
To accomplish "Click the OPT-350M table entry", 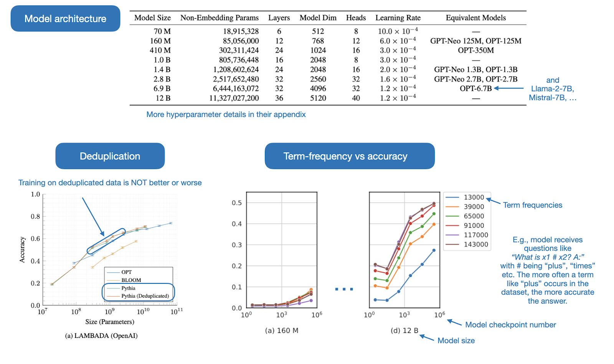I will click(x=475, y=50).
